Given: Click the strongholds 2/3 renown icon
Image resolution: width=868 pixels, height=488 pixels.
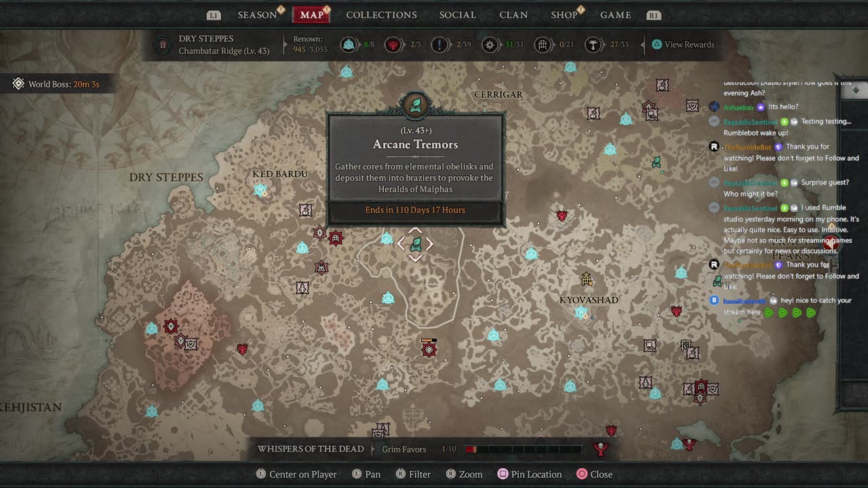Looking at the screenshot, I should [393, 45].
